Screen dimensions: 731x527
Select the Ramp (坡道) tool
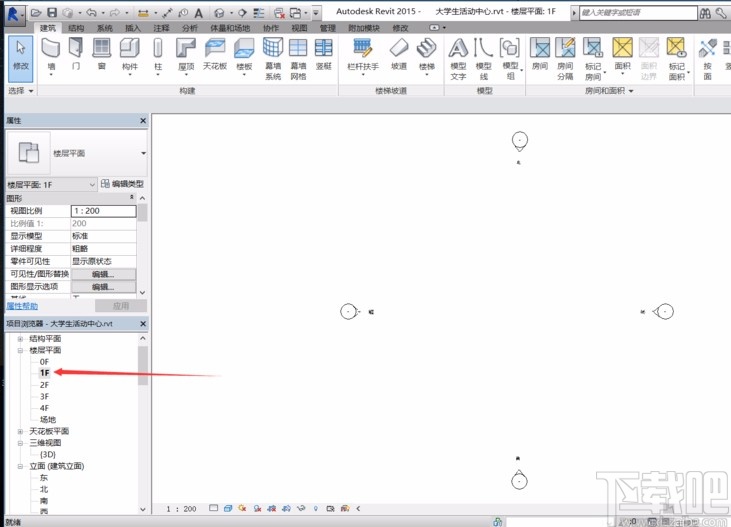(x=399, y=53)
